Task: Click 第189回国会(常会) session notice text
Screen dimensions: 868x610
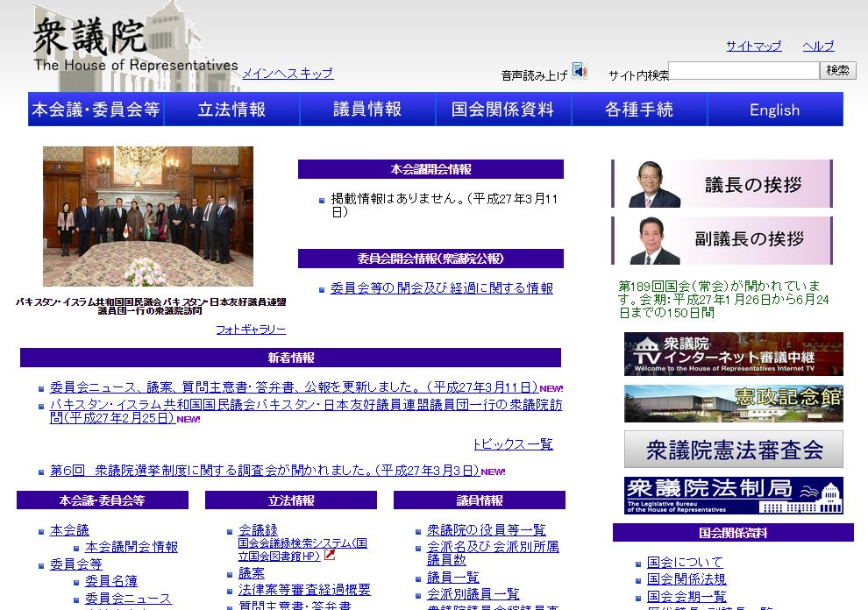Action: [x=723, y=300]
